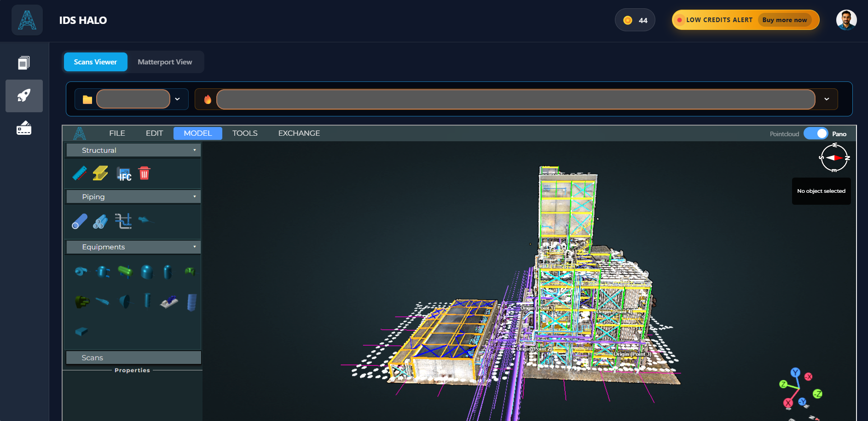Add the dark green motor equipment
868x421 pixels.
tap(82, 302)
